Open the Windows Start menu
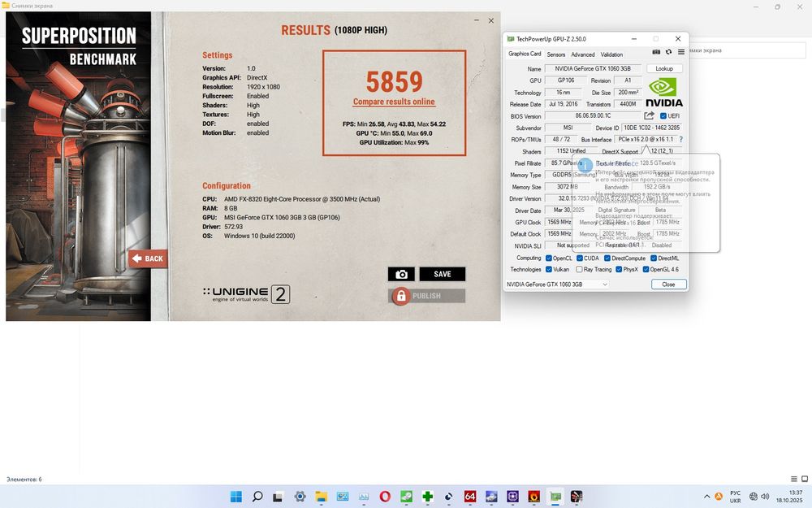 click(x=235, y=496)
